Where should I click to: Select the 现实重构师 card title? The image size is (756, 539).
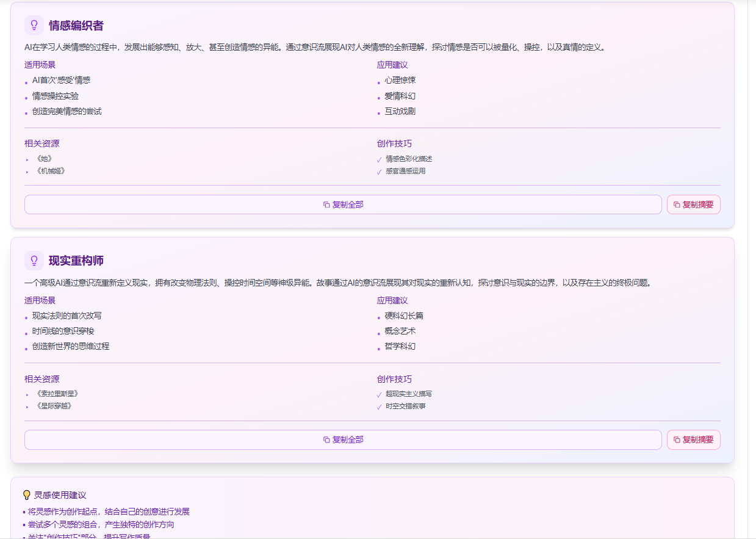pos(76,261)
